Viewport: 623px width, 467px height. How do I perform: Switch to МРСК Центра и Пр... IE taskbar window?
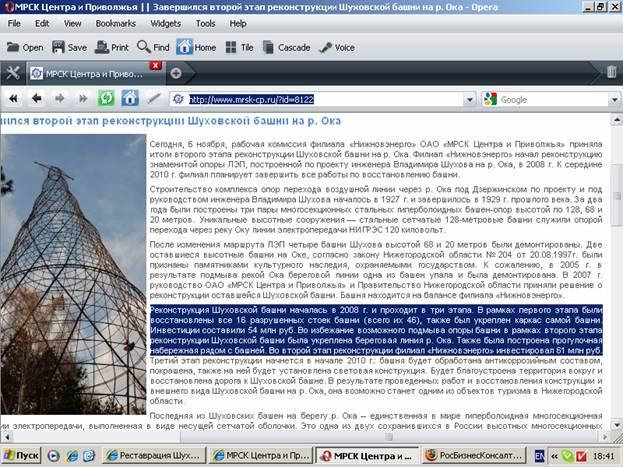(261, 455)
